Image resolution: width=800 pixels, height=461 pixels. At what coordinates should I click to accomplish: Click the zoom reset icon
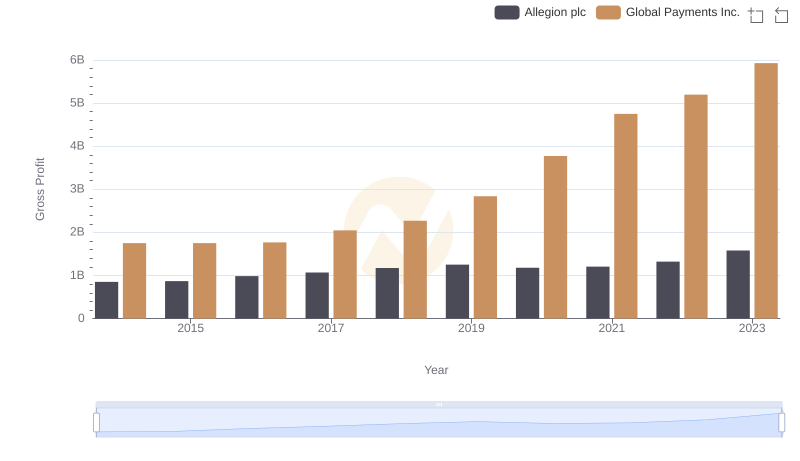coord(781,15)
